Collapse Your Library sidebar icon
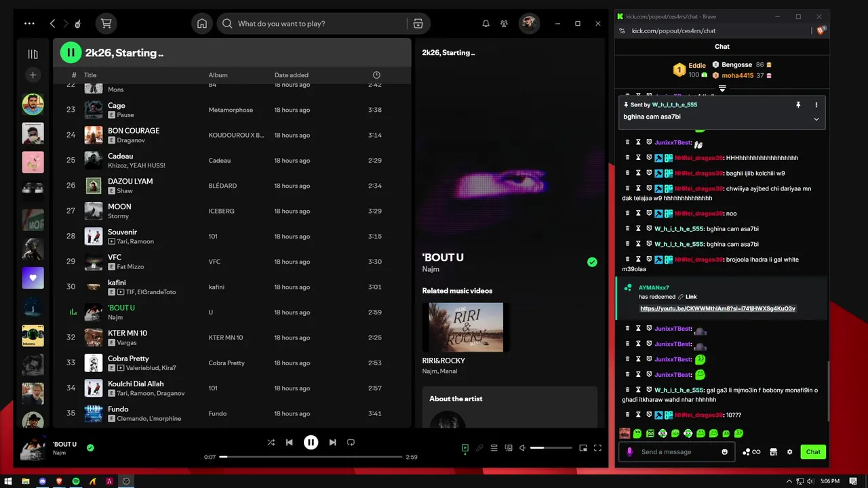868x488 pixels. pyautogui.click(x=33, y=54)
